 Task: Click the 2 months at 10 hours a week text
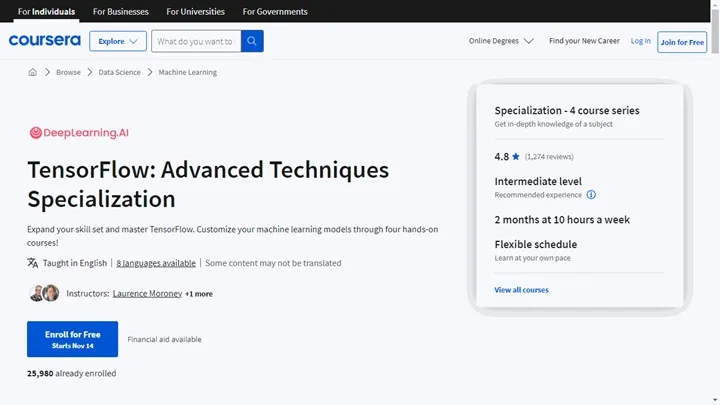coord(562,219)
